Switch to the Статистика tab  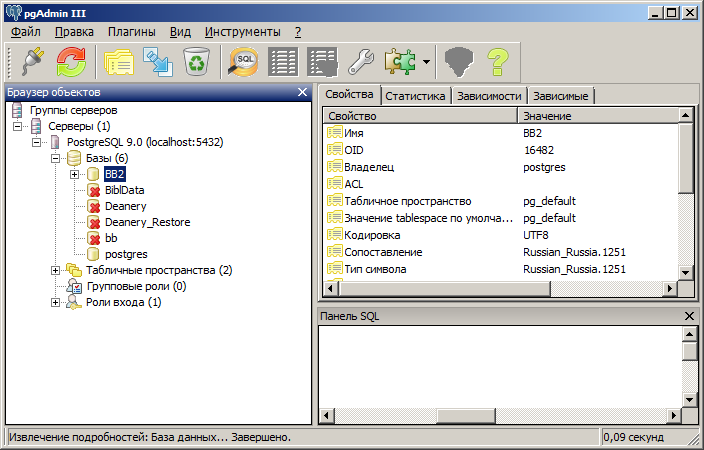click(415, 96)
